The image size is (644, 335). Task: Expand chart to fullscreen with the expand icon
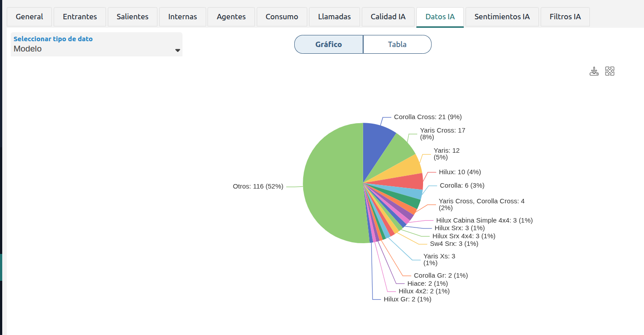click(610, 71)
